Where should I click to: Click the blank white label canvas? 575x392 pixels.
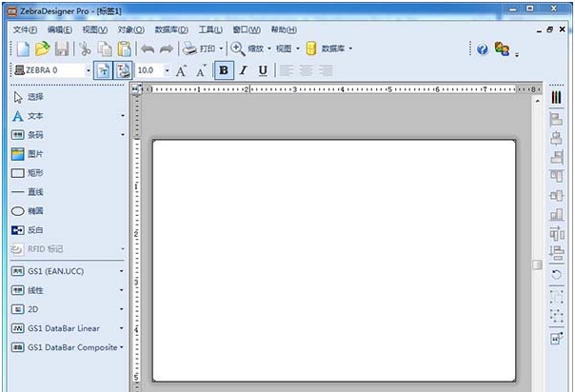(x=334, y=261)
